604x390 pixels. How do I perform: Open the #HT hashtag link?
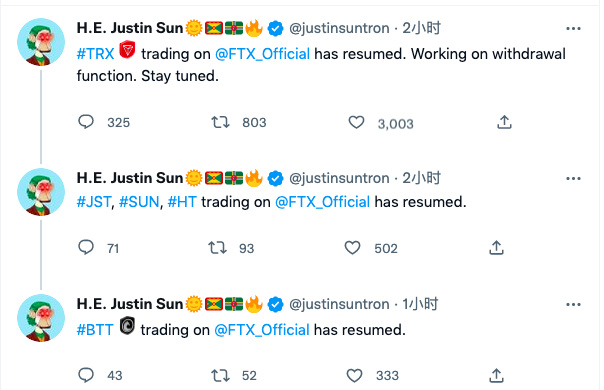[x=182, y=202]
